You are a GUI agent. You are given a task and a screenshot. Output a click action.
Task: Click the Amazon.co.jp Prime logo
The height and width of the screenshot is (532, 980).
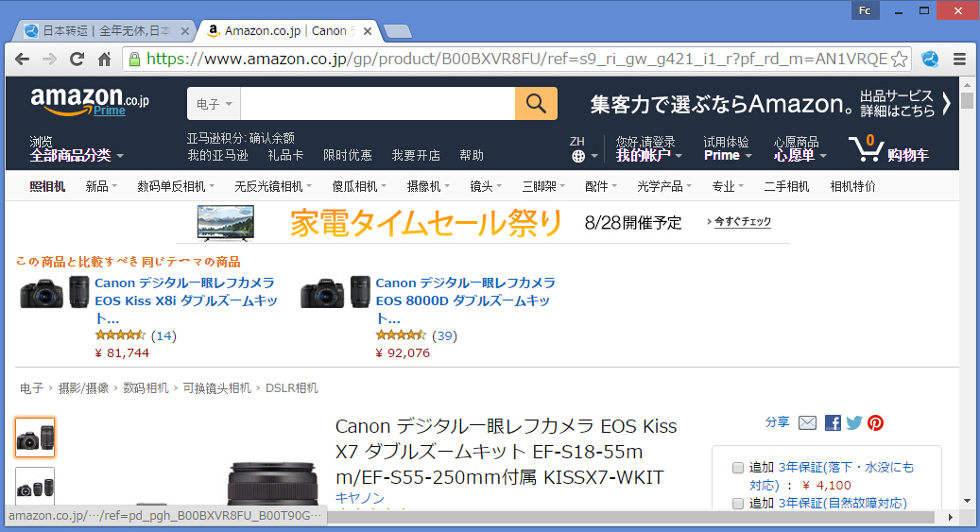click(90, 102)
